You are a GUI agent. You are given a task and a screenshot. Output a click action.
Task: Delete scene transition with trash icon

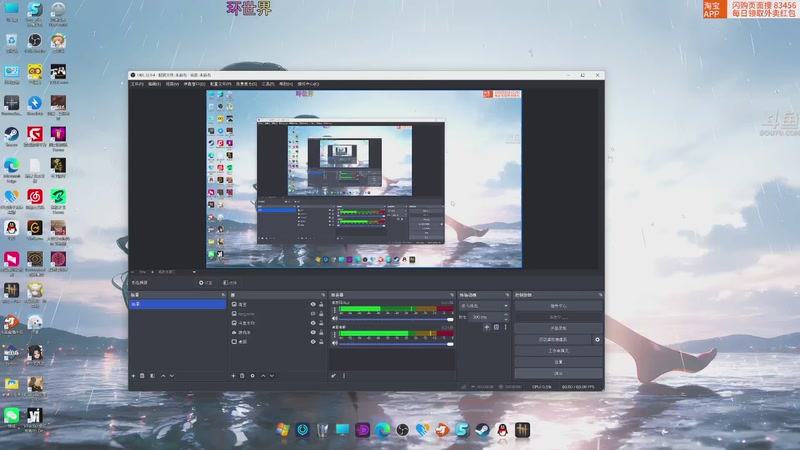tap(496, 327)
